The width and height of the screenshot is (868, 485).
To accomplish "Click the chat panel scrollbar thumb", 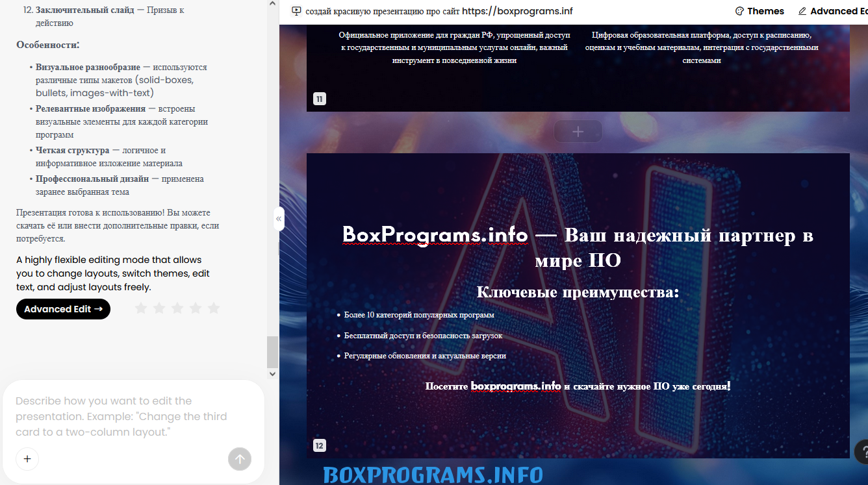I will (272, 352).
